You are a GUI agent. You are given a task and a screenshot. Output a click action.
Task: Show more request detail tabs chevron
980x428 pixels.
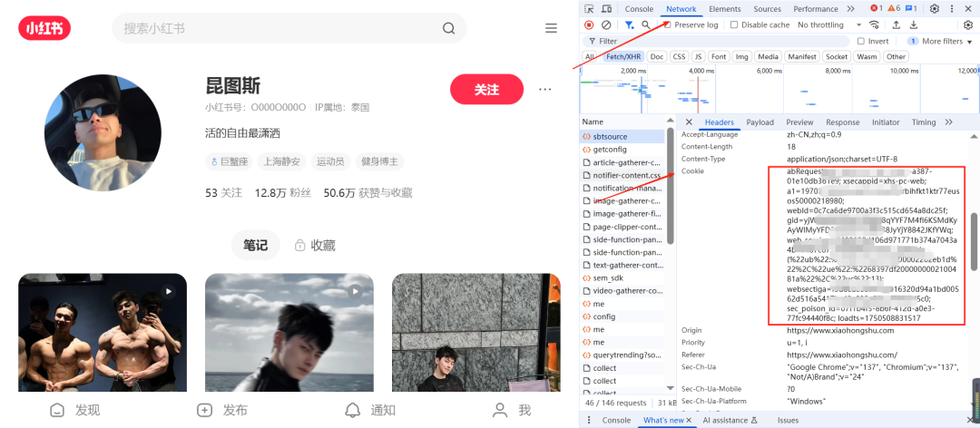coord(949,122)
